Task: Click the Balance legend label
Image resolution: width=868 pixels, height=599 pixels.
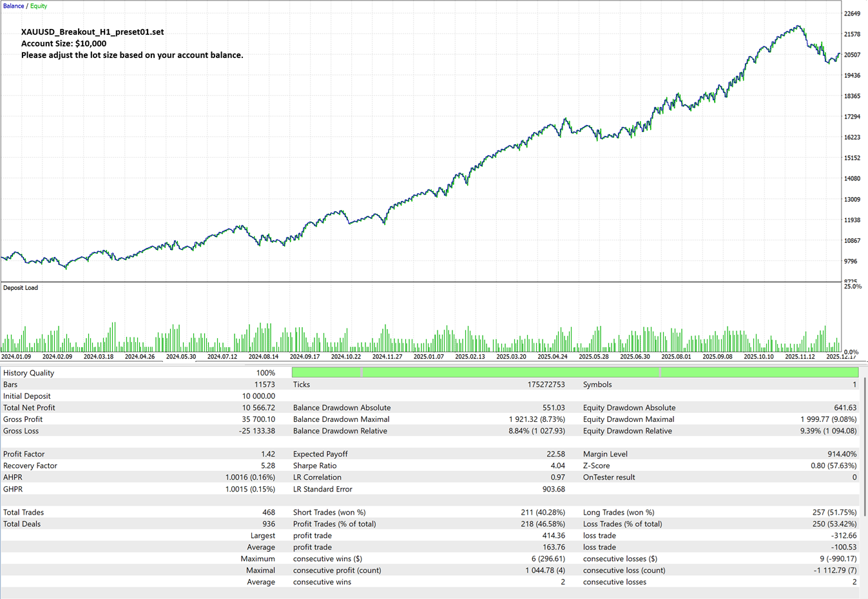Action: point(14,6)
